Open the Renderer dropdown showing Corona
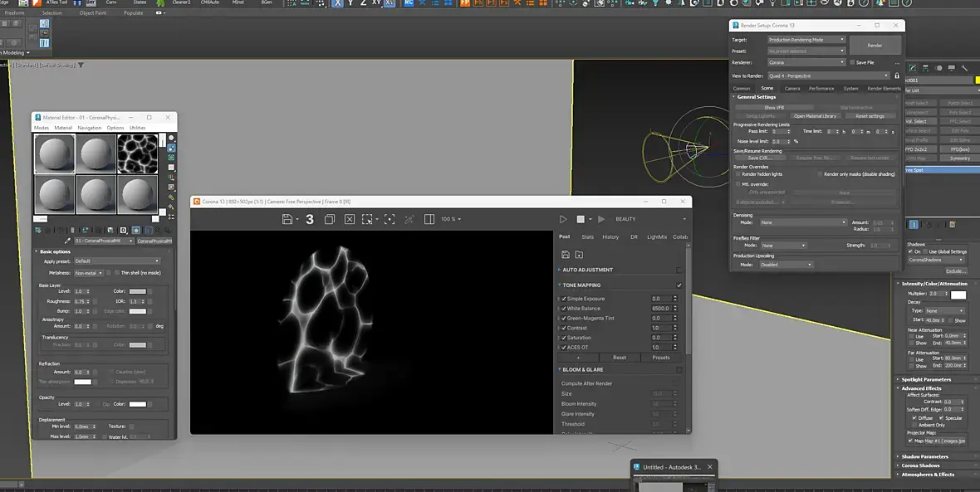Viewport: 980px width, 492px height. (x=806, y=62)
